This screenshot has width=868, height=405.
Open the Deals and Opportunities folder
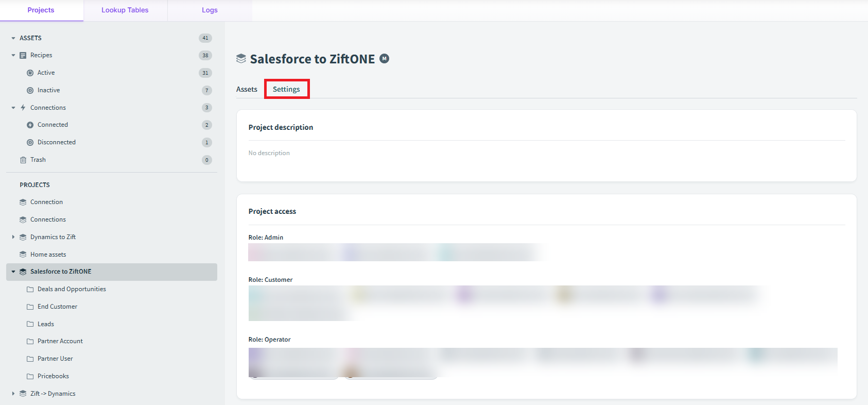(x=72, y=289)
